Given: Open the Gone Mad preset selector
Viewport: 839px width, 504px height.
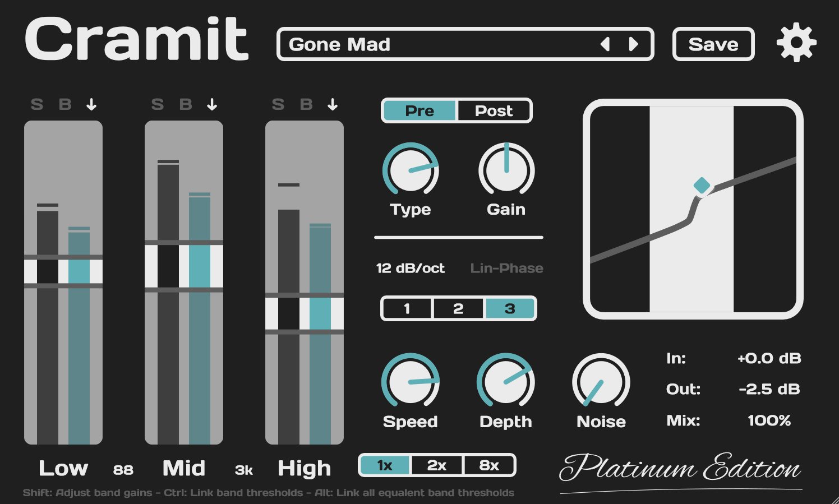Looking at the screenshot, I should (x=421, y=44).
